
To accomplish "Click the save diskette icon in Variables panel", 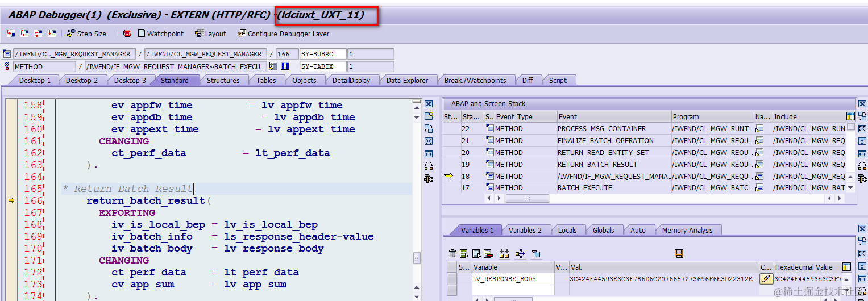I will (678, 253).
